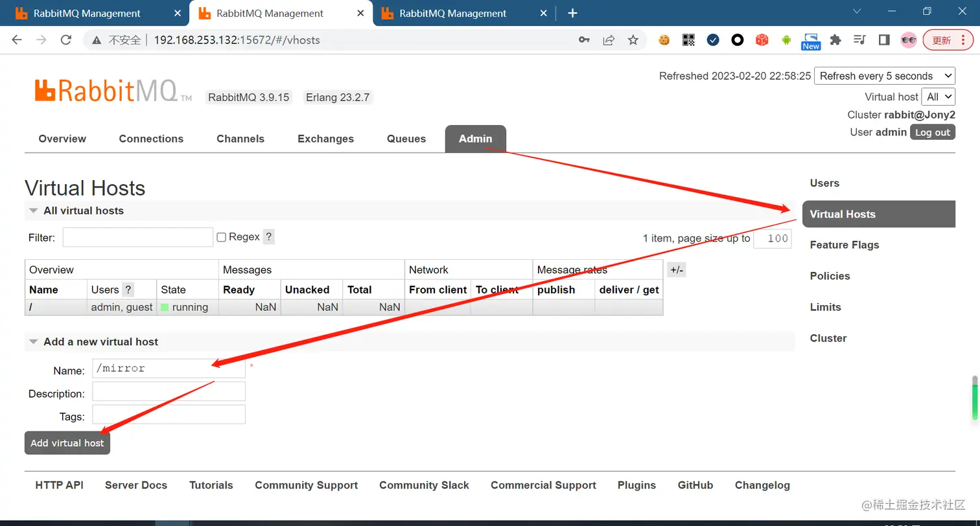Screen dimensions: 980x526
Task: Open the HTTP API footer link
Action: [60, 485]
